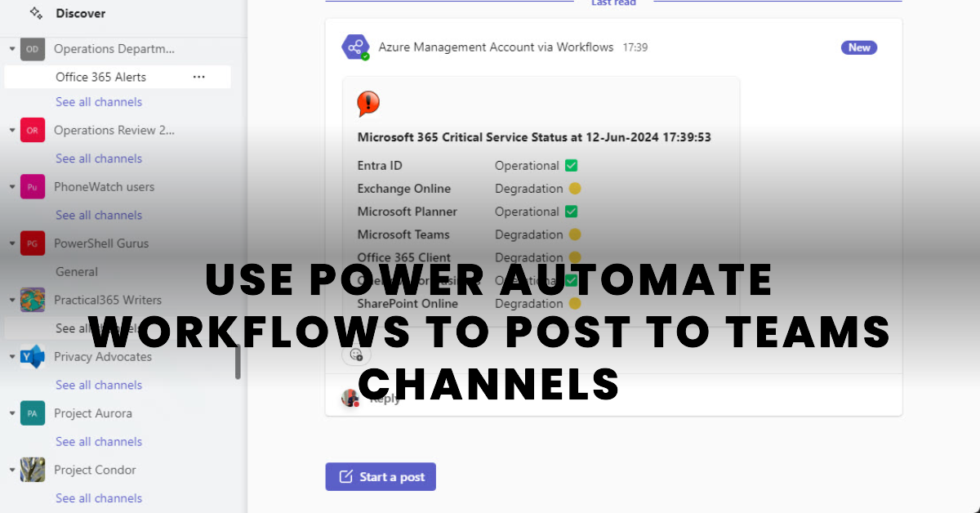Click the Azure Management Account sender name

click(x=496, y=47)
